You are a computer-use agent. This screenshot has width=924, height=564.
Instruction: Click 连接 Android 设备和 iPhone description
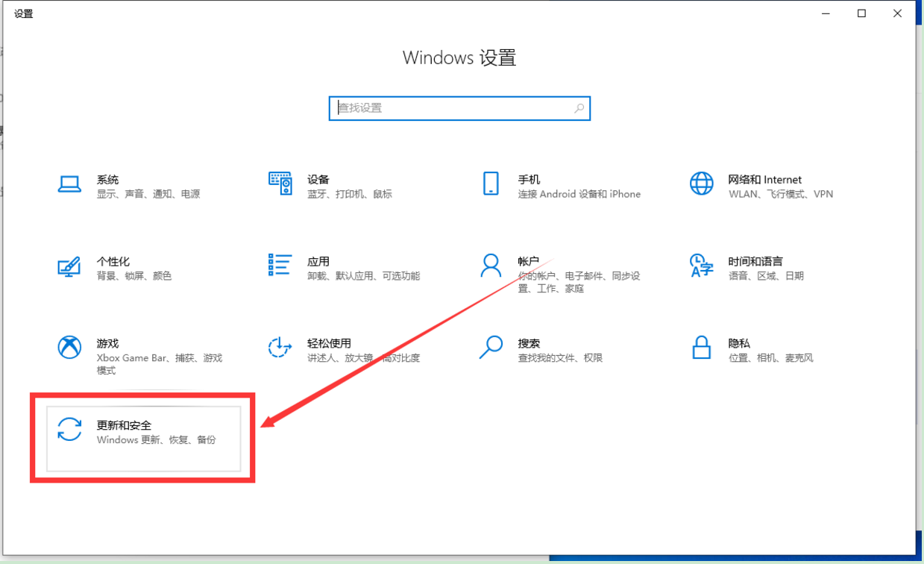[579, 194]
